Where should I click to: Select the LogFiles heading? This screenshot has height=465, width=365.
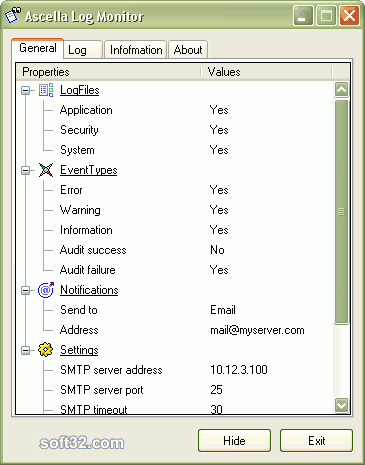coord(80,90)
